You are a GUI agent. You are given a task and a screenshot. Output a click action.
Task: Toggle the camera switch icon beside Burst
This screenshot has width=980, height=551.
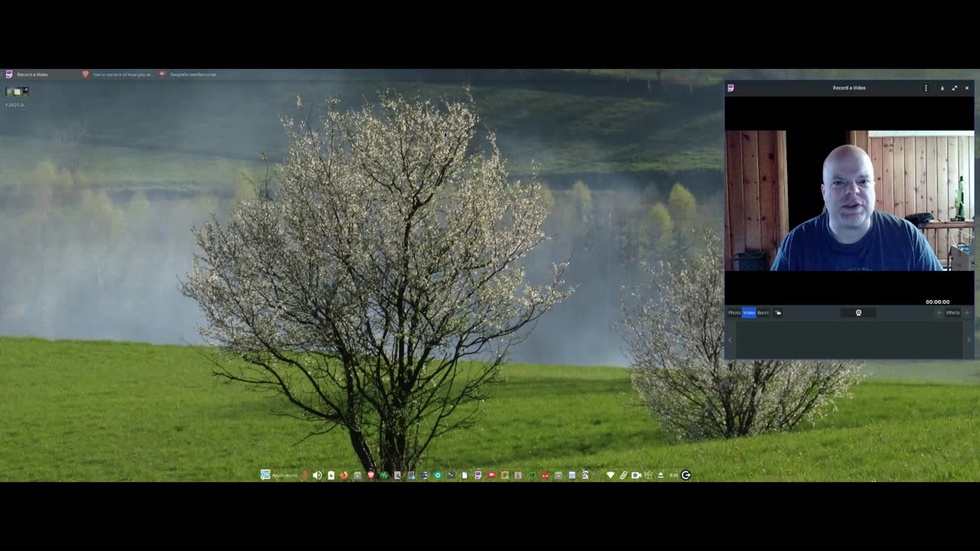778,313
